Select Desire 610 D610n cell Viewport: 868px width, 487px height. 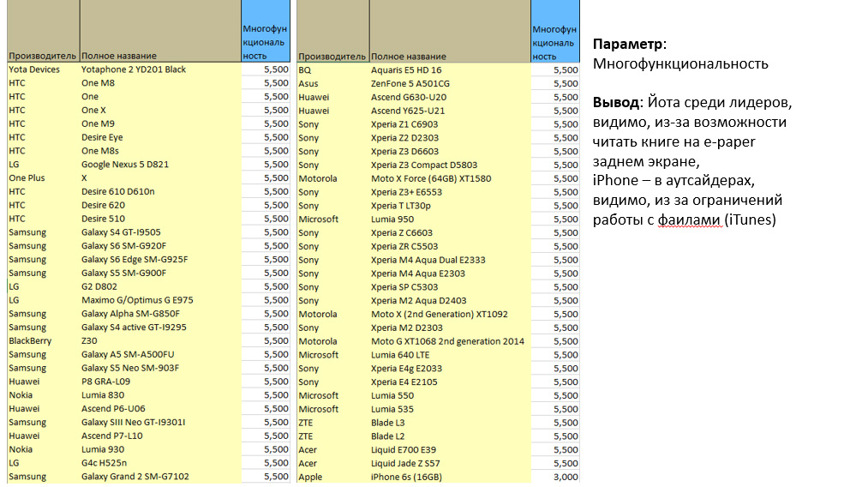coord(160,192)
